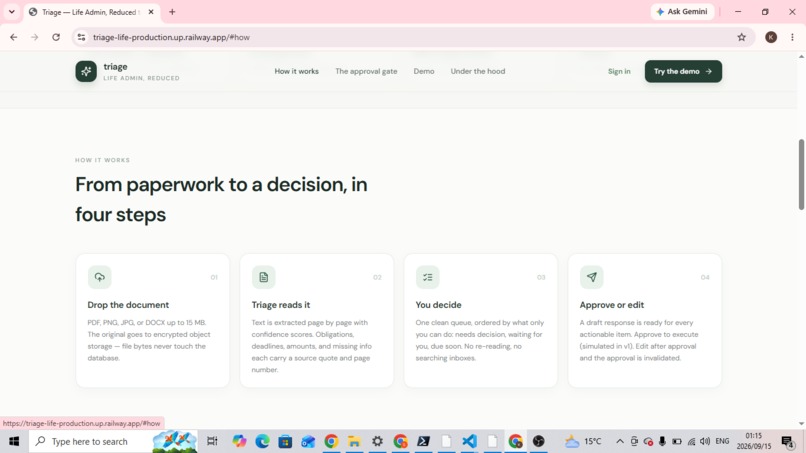806x453 pixels.
Task: Click the Triage tab title
Action: click(89, 12)
